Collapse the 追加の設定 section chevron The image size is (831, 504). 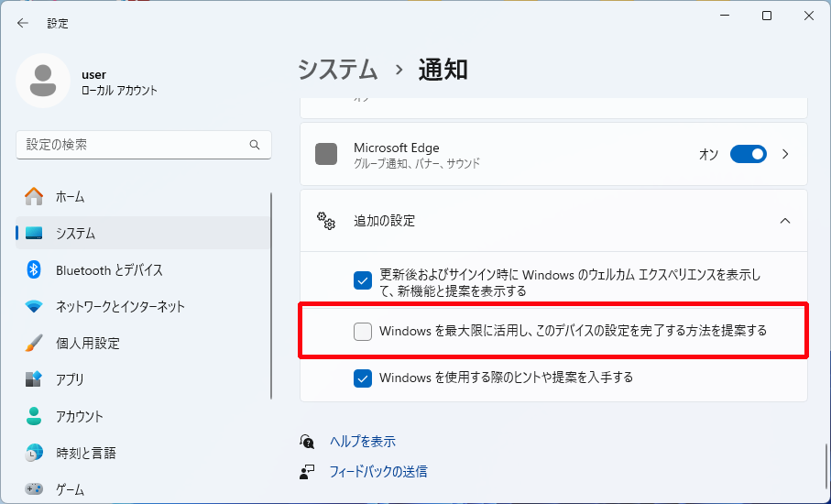pos(784,221)
